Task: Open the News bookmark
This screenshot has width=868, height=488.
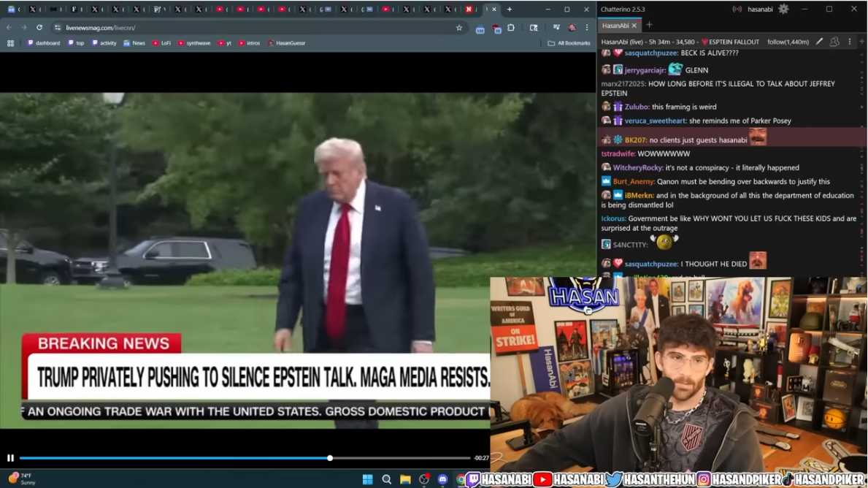Action: (134, 42)
